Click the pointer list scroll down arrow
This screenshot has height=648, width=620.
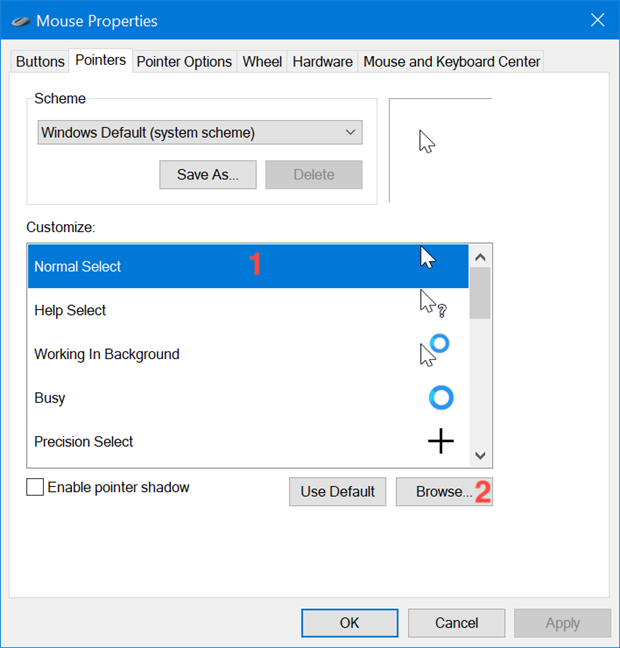(x=480, y=455)
